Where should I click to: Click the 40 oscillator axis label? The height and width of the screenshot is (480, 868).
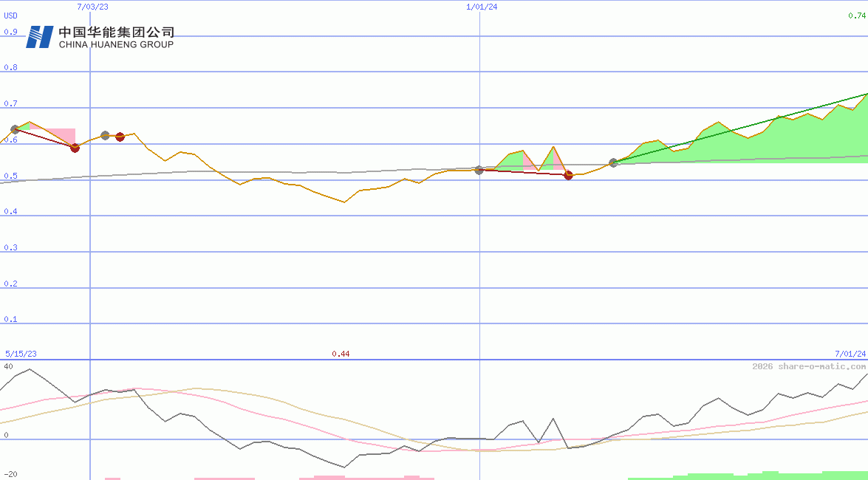click(8, 366)
